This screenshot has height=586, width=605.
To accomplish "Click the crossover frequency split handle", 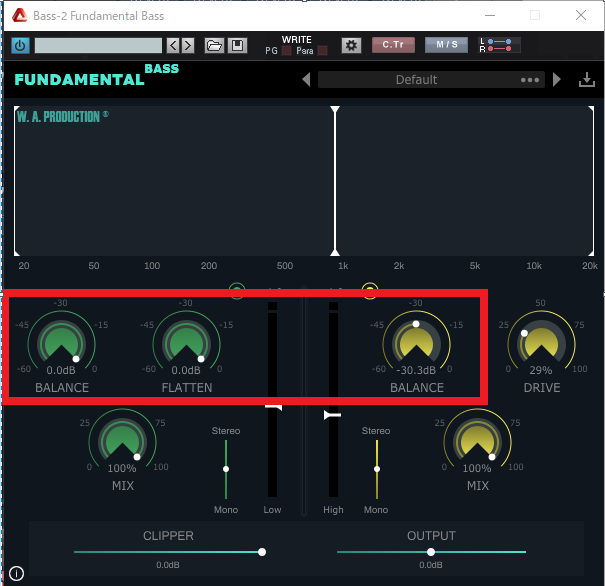I will [335, 181].
